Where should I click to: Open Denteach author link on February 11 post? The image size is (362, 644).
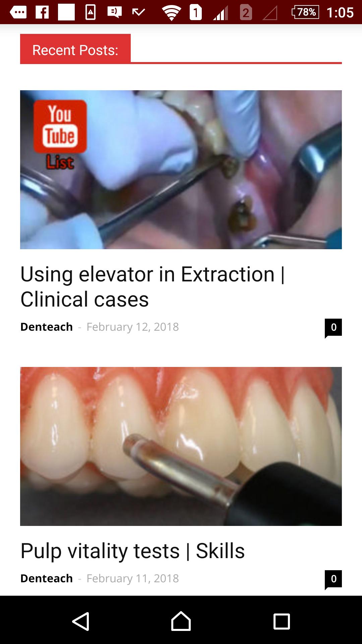(47, 578)
